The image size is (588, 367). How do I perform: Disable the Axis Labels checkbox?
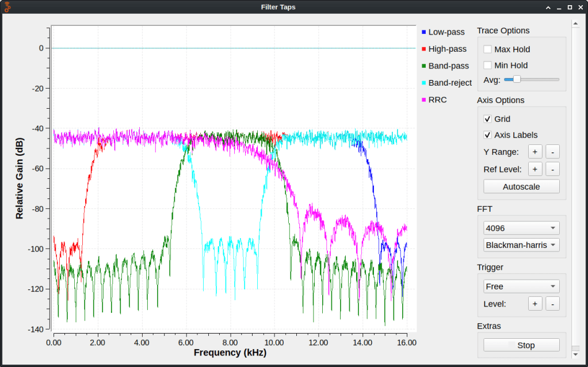(488, 135)
